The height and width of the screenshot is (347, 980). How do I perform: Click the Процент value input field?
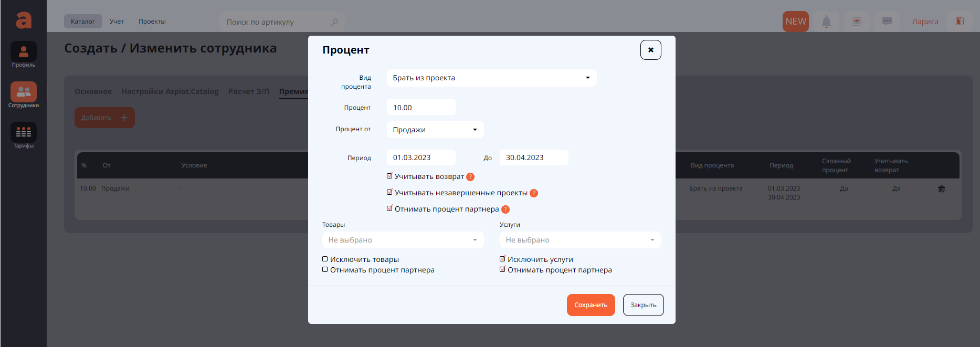pyautogui.click(x=421, y=108)
